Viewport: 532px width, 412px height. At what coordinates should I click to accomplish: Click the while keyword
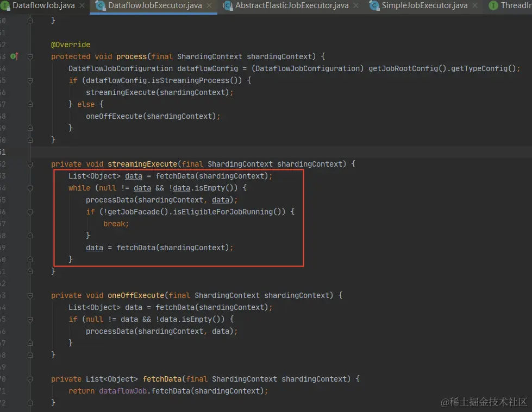pos(79,188)
